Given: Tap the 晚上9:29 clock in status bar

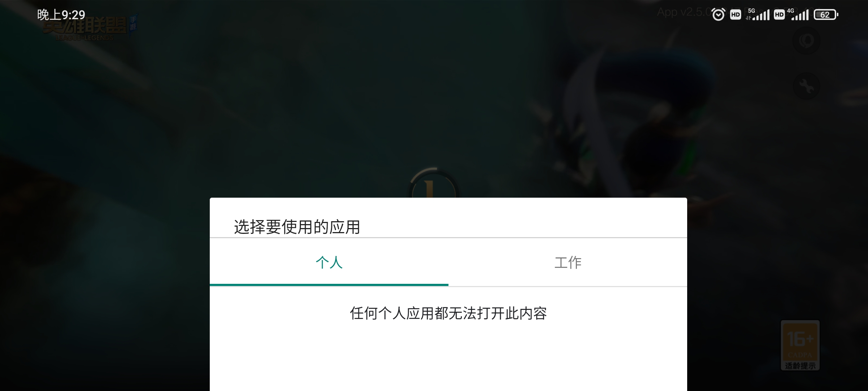Looking at the screenshot, I should 61,15.
